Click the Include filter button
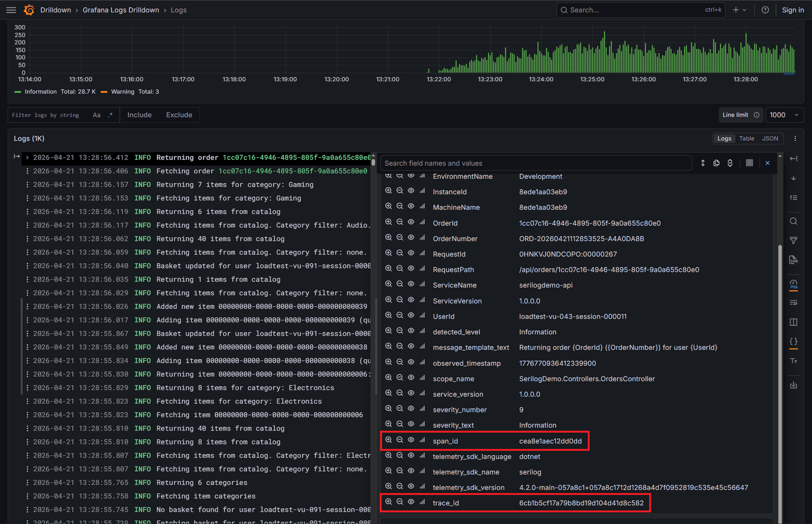The width and height of the screenshot is (812, 524). (140, 115)
